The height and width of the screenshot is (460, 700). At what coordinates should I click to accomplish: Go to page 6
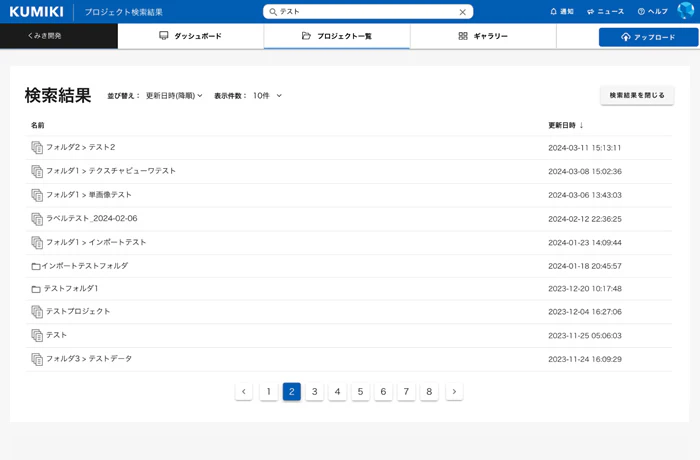click(x=383, y=392)
